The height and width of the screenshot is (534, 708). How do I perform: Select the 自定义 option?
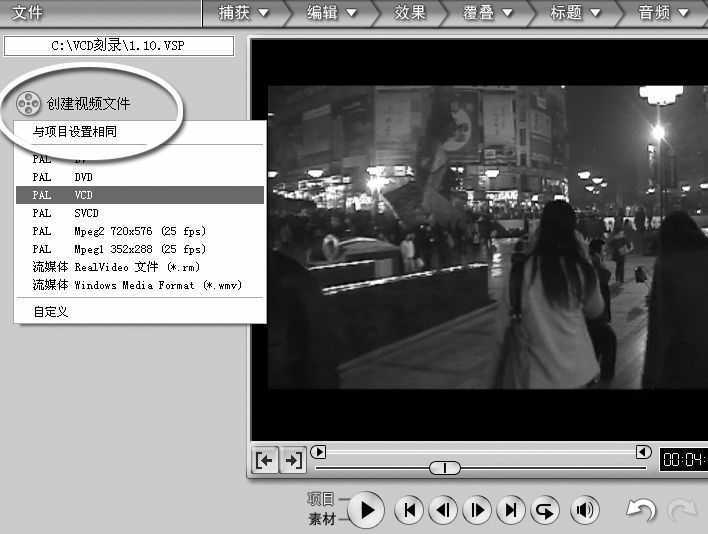click(51, 312)
